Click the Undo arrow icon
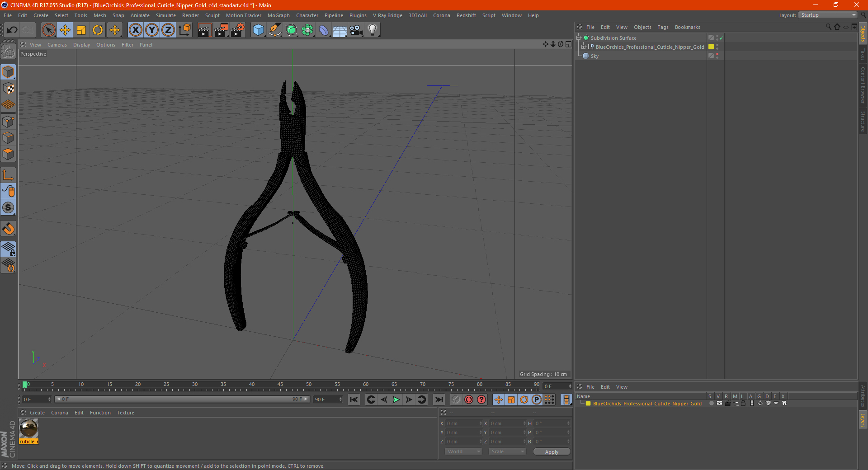 [x=12, y=30]
